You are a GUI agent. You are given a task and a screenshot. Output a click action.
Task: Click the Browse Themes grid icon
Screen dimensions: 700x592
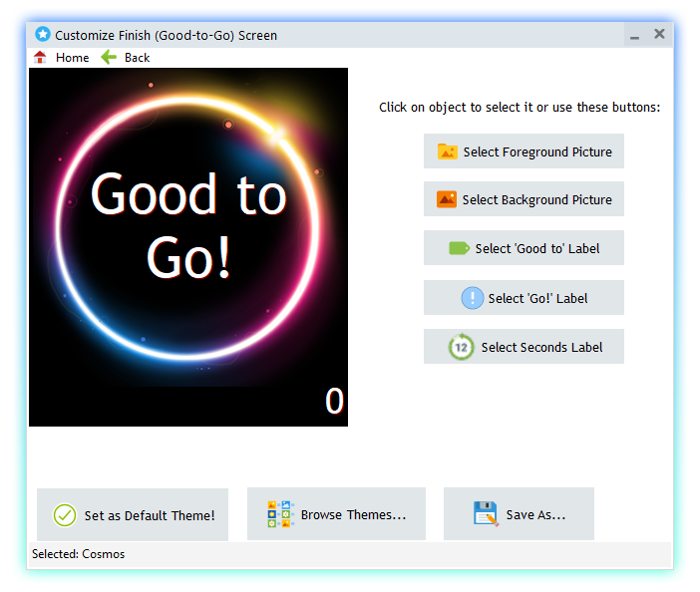(280, 515)
